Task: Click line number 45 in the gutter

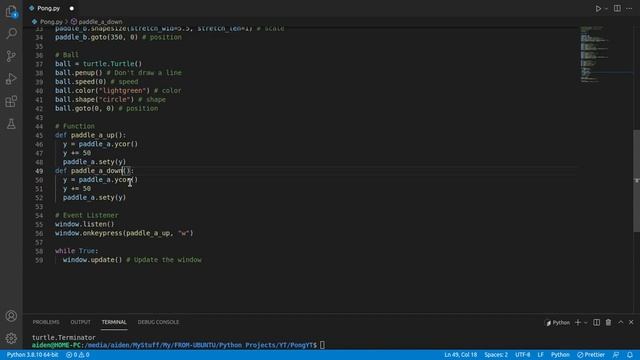Action: [39, 135]
